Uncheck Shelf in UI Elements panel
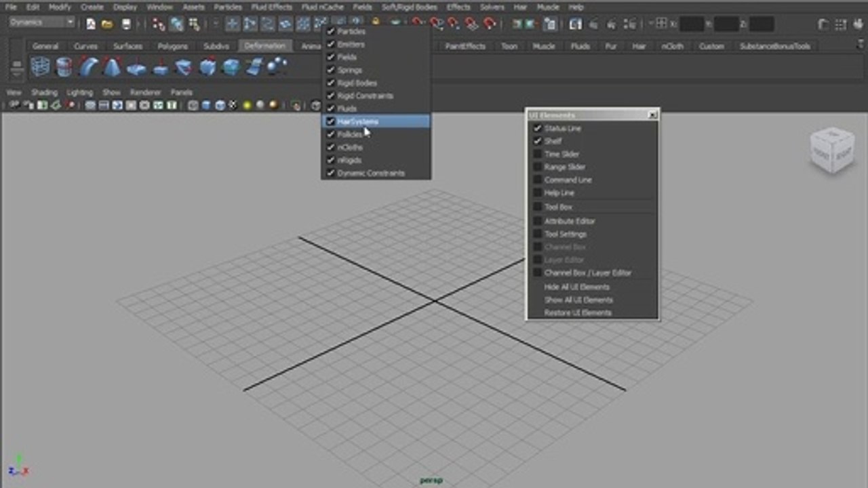868x488 pixels. click(x=537, y=141)
